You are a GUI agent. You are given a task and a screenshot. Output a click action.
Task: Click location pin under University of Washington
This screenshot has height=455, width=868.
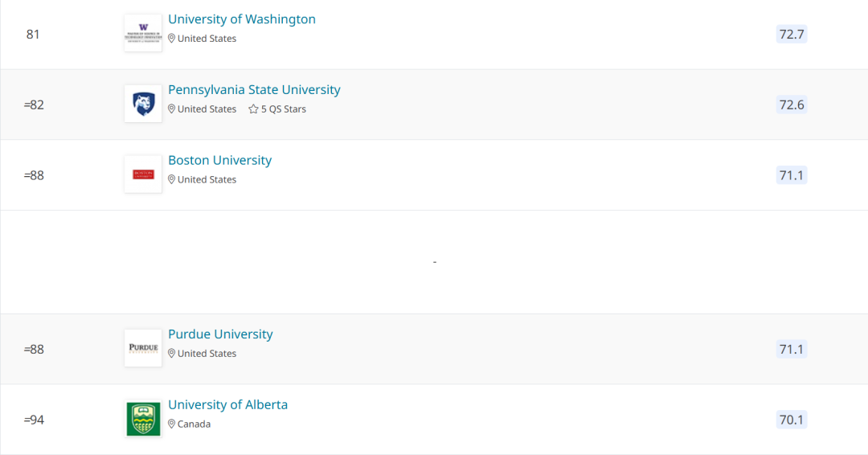click(172, 39)
